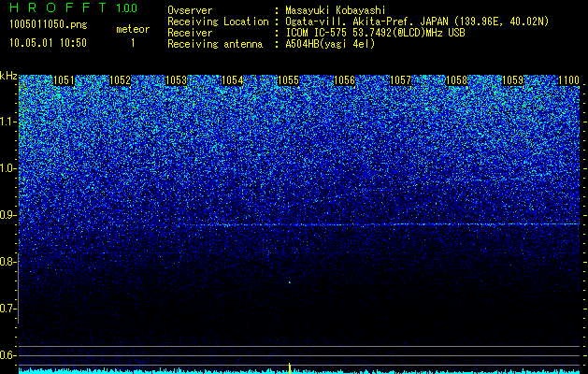This screenshot has width=588, height=374.
Task: Click the 0.8 kHz axis label
Action: point(7,262)
